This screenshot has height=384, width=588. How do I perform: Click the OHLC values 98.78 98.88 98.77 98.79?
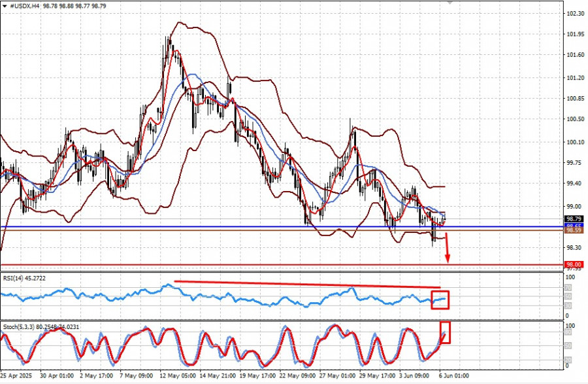click(74, 6)
